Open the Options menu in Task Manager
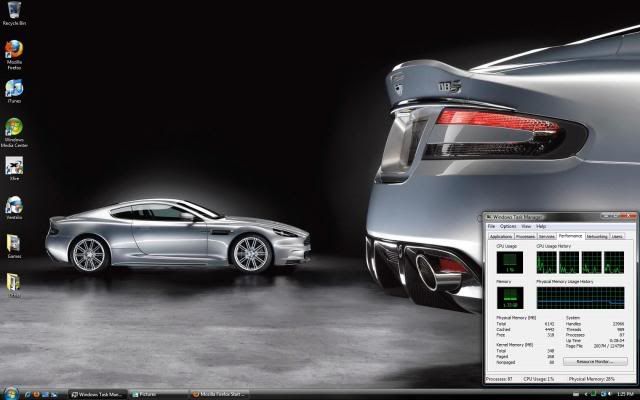 click(x=508, y=226)
